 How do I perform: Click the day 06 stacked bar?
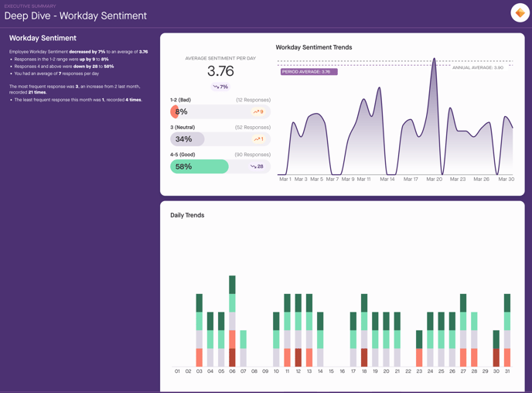coord(232,321)
